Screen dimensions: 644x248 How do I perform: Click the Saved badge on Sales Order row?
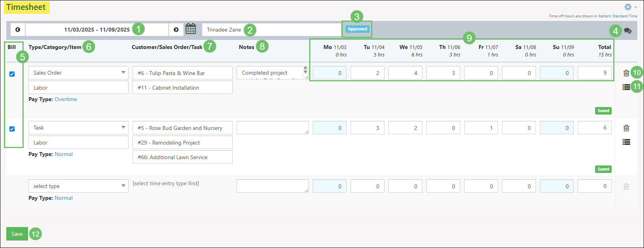(603, 111)
